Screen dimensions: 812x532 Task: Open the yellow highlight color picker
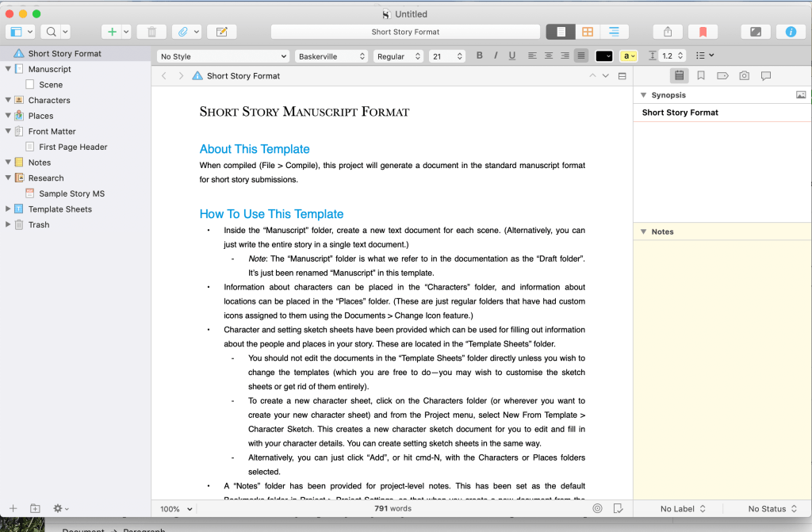tap(629, 56)
